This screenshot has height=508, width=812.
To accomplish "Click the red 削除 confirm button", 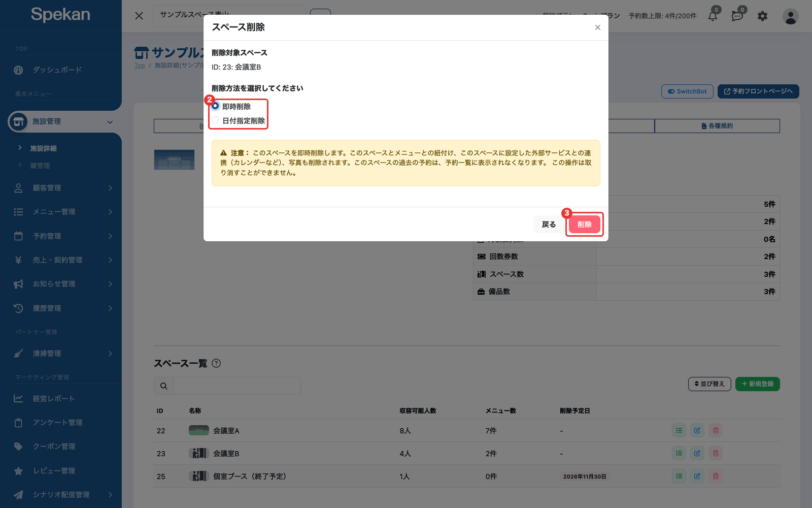I will [585, 224].
